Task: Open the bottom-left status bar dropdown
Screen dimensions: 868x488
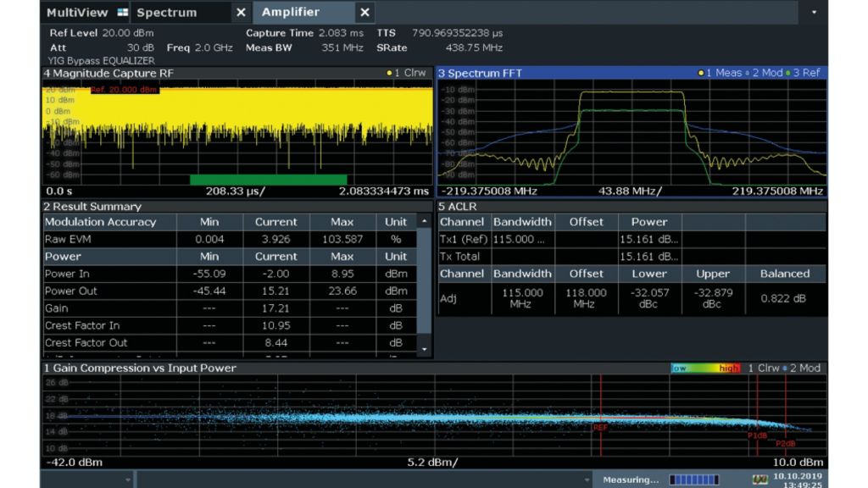Action: (x=128, y=480)
